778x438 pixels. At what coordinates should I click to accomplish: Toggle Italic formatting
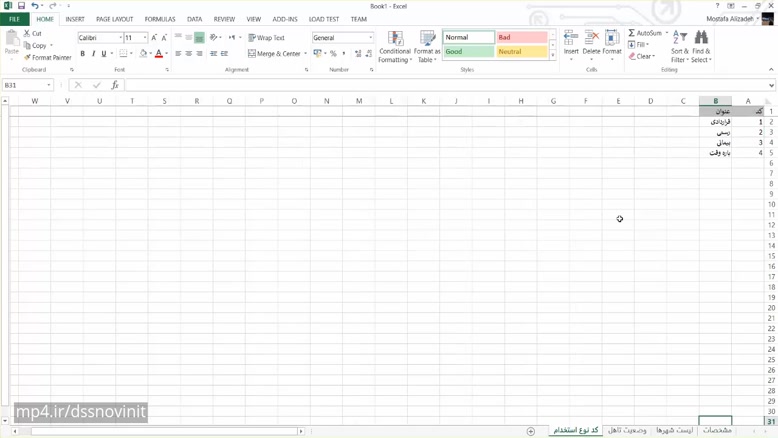[x=93, y=54]
